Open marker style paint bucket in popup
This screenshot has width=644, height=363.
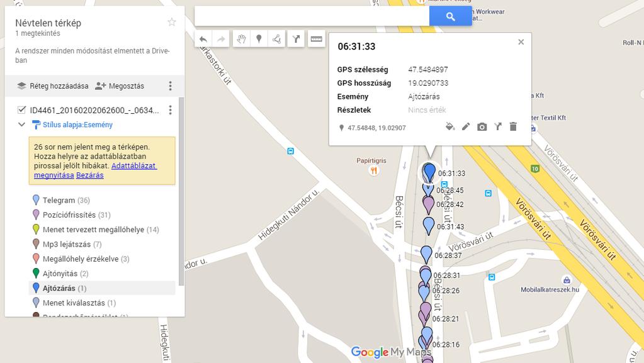coord(449,126)
